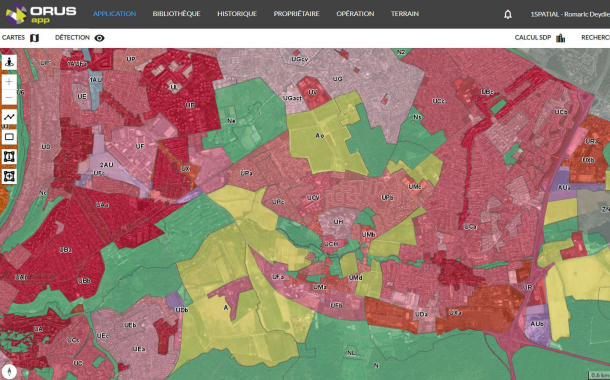Screen dimensions: 610x380
Task: Open the OPÉRATION menu
Action: tap(355, 14)
